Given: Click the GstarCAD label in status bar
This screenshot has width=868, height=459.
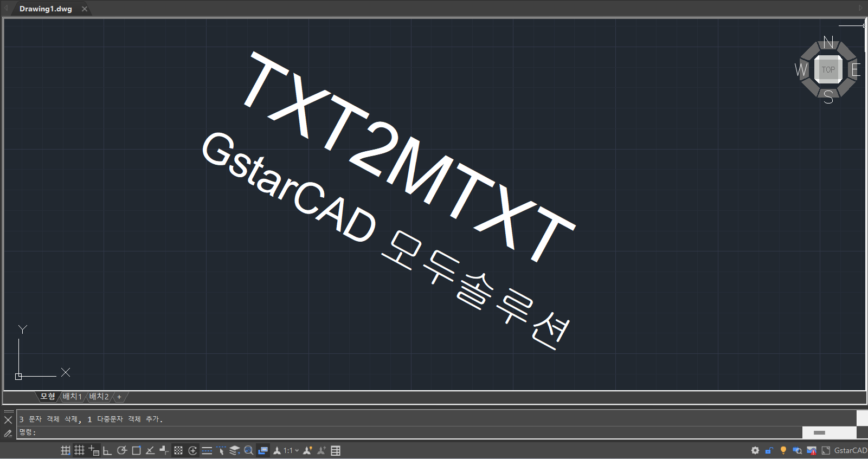Looking at the screenshot, I should coord(850,450).
